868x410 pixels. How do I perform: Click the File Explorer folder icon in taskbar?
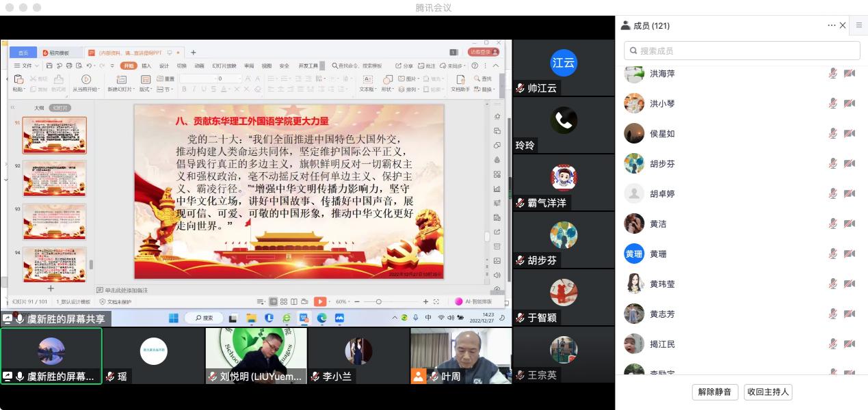coord(251,318)
